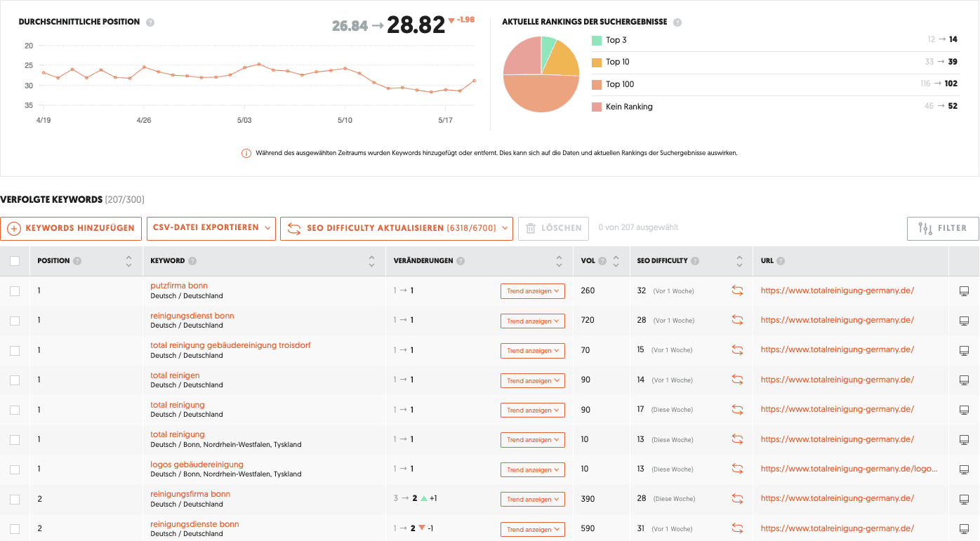This screenshot has height=541, width=980.
Task: Click help icon next to SEO Difficulty header
Action: [695, 261]
